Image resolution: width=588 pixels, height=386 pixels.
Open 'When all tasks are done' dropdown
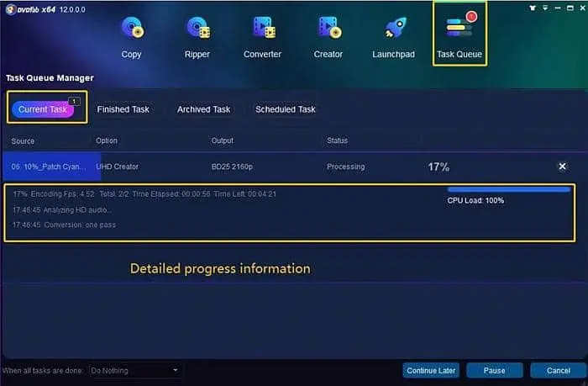[134, 371]
